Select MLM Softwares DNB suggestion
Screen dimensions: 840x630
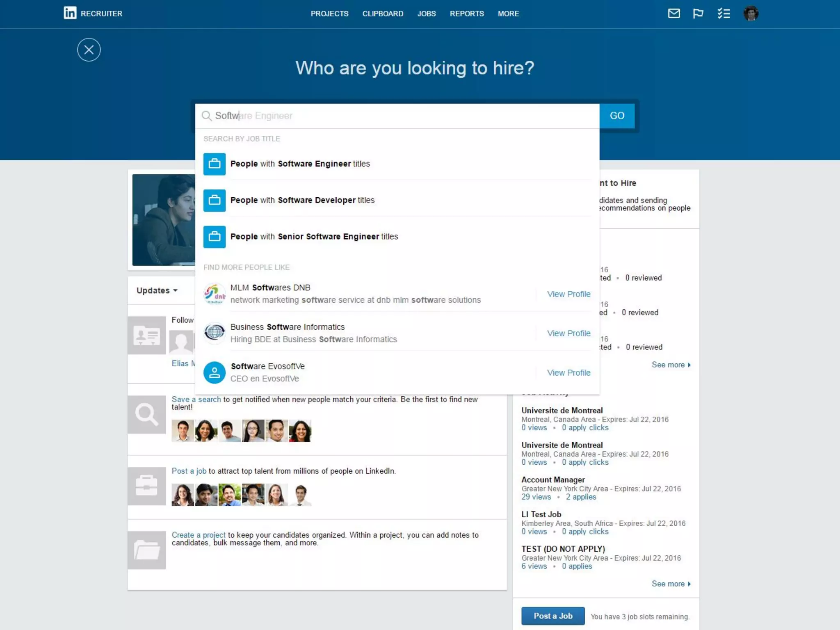[x=355, y=294]
